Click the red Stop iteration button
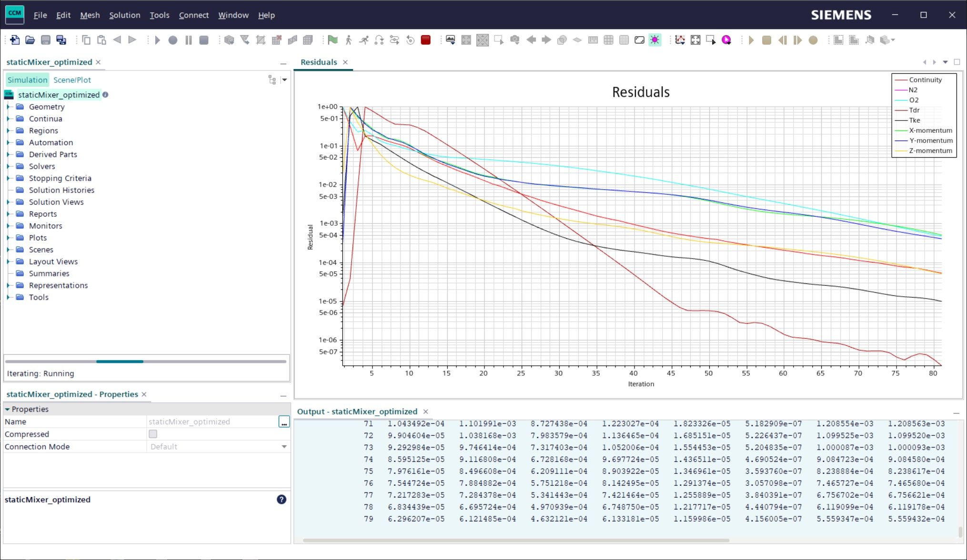The height and width of the screenshot is (560, 967). 426,40
